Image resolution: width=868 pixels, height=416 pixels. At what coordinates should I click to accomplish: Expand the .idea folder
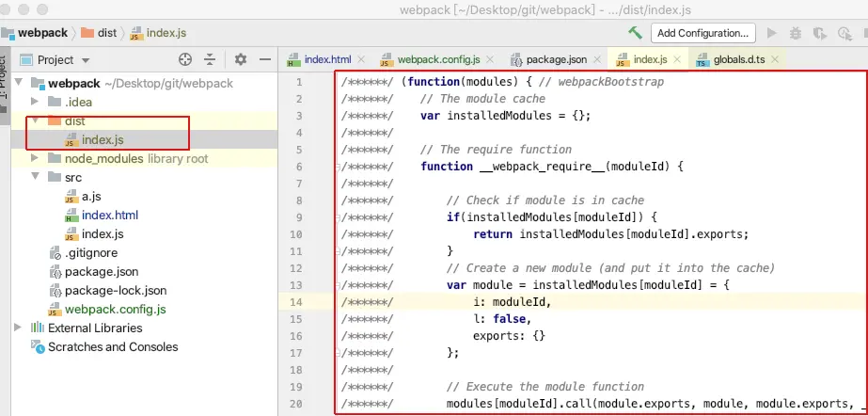(36, 102)
